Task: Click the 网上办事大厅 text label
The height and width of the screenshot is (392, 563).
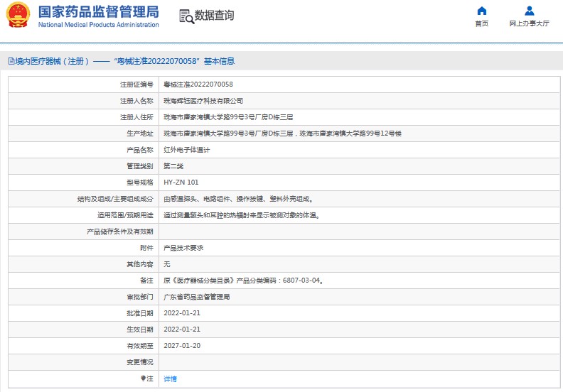Action: [530, 23]
